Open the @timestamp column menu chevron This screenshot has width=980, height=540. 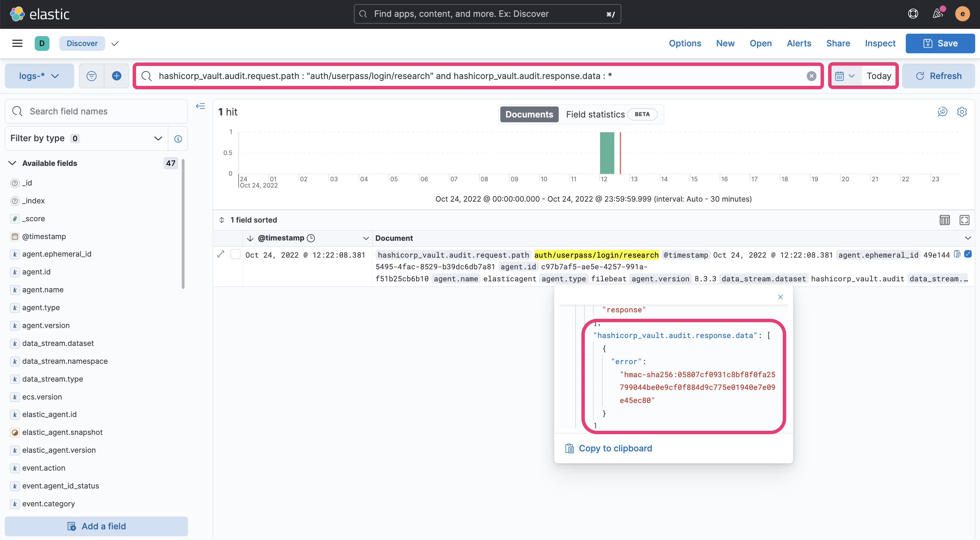366,238
